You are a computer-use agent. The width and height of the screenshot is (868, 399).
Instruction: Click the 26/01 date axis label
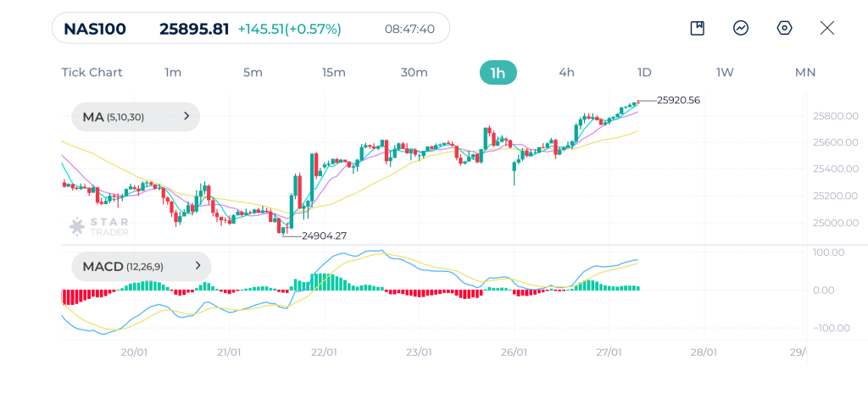coord(515,352)
